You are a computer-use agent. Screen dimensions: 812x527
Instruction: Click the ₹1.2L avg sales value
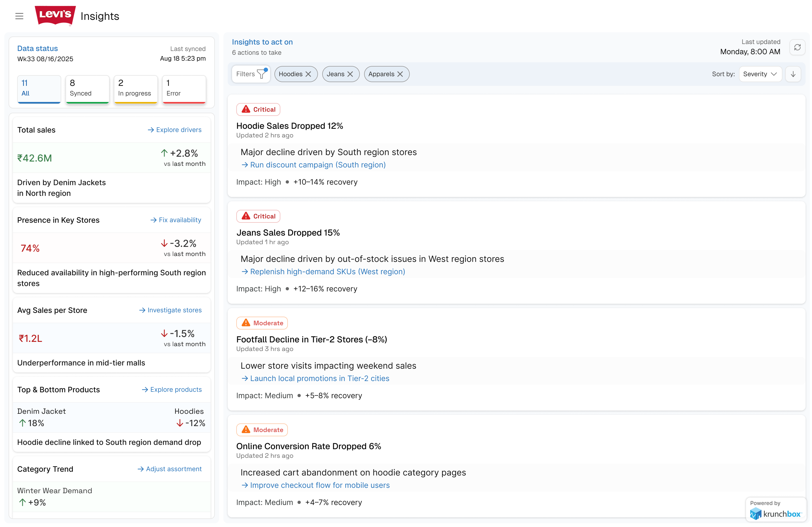pos(30,338)
